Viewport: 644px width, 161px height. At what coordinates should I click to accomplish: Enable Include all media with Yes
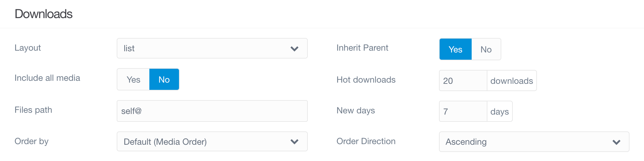(x=133, y=79)
